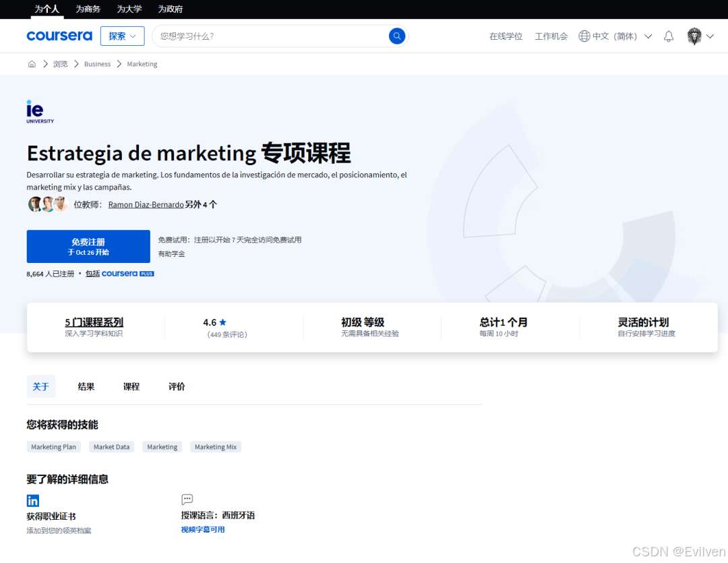The image size is (728, 563).
Task: Click the Coursera Plus logo link
Action: (127, 274)
